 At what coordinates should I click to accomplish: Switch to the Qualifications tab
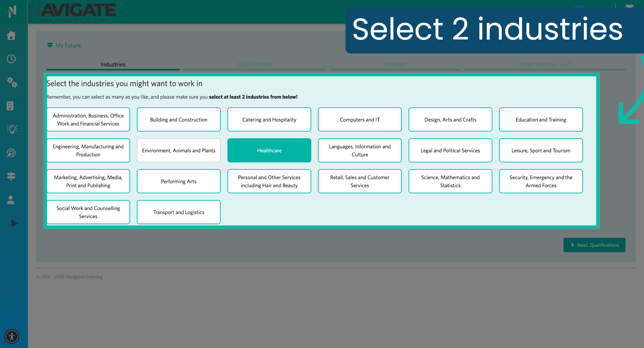255,64
